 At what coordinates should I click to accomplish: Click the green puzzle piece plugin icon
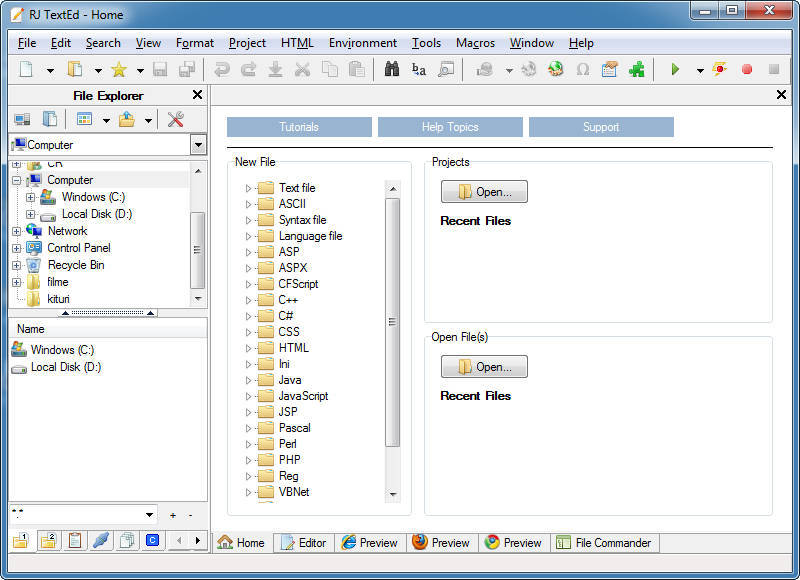636,69
